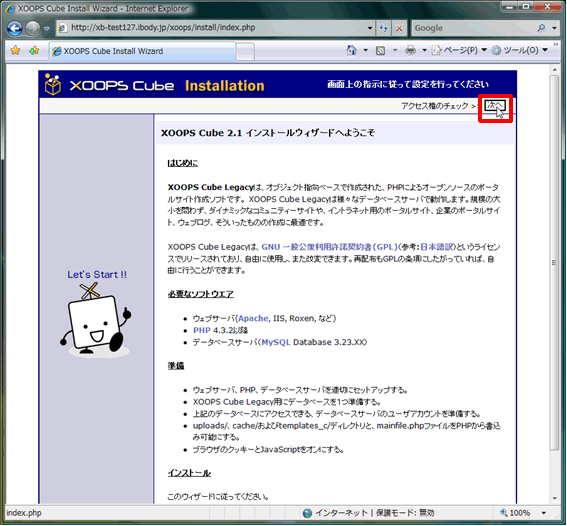Open the ツール(O) menu
567x526 pixels.
point(520,50)
